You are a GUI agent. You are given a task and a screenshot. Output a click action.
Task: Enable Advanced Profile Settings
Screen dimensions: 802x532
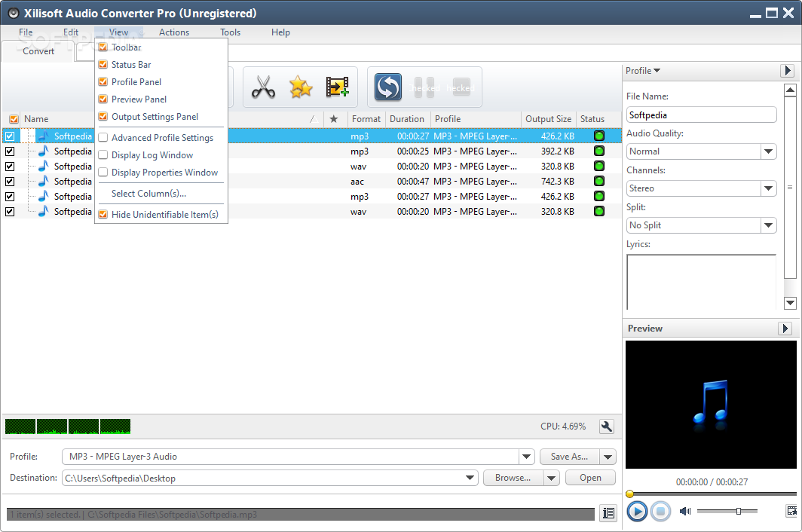(x=103, y=138)
